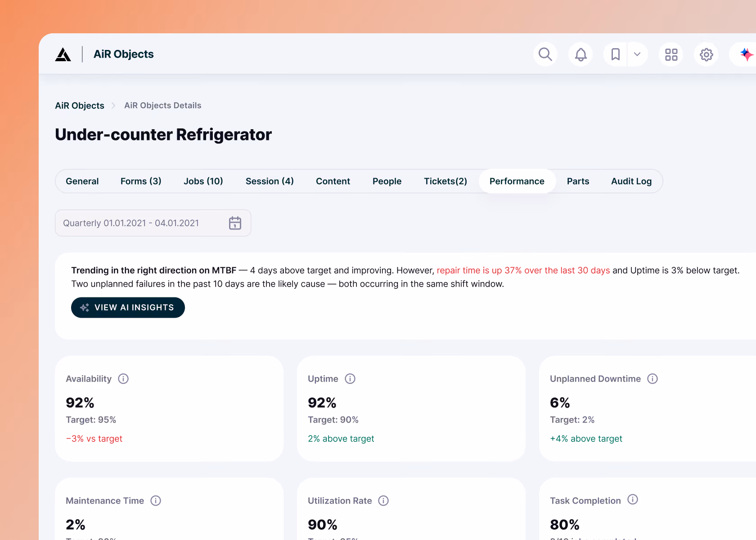Click the Under-counter Refrigerator heading
Screen dimensions: 756x540
pos(163,135)
